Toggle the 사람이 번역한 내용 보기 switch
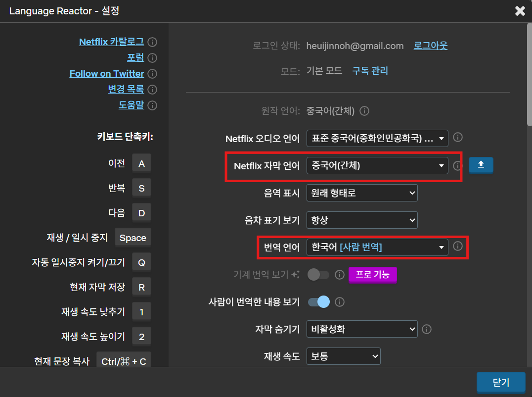The image size is (532, 397). [318, 302]
